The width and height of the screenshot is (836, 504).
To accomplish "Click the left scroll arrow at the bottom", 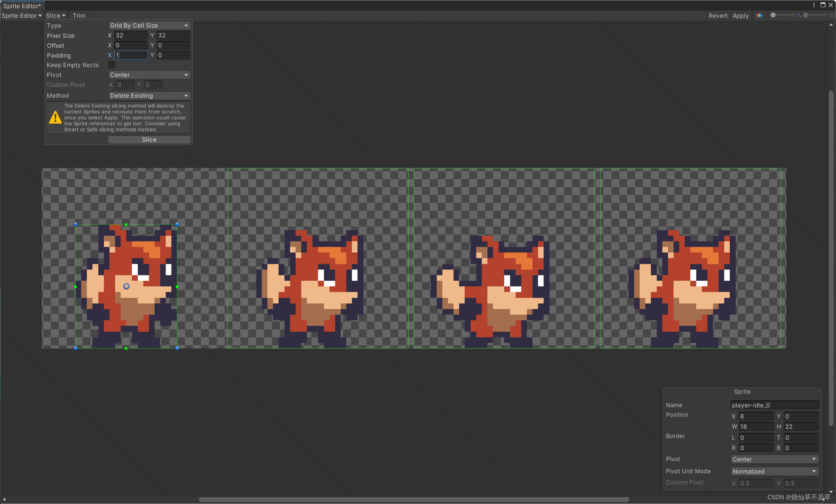I will (4, 499).
